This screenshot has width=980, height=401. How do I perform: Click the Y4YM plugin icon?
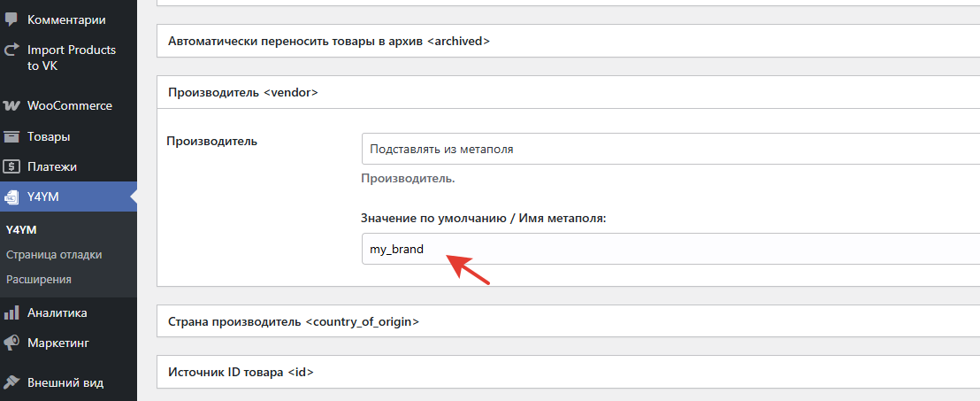point(12,197)
